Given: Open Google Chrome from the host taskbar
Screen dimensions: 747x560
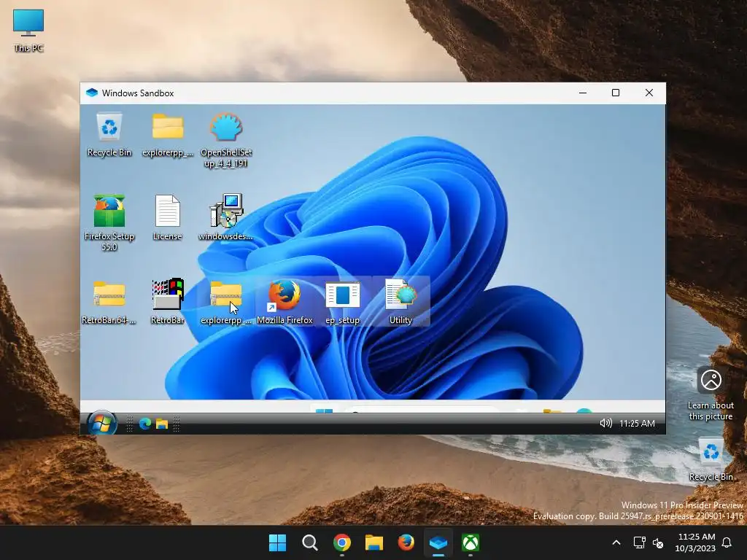Looking at the screenshot, I should tap(342, 542).
